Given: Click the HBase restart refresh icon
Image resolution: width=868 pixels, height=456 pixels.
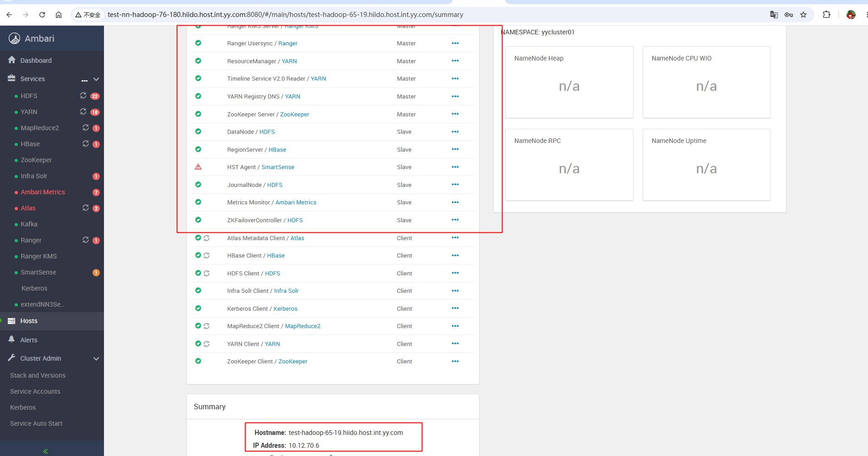Looking at the screenshot, I should 85,143.
